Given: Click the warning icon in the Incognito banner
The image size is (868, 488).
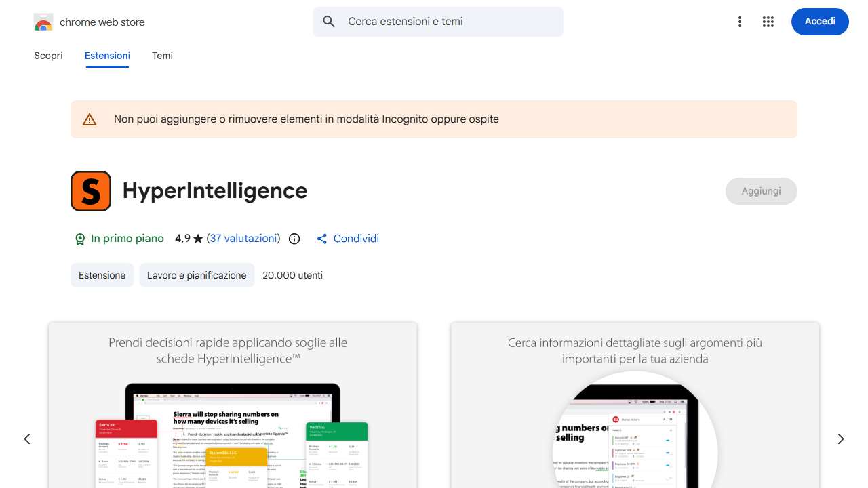Looking at the screenshot, I should [90, 119].
